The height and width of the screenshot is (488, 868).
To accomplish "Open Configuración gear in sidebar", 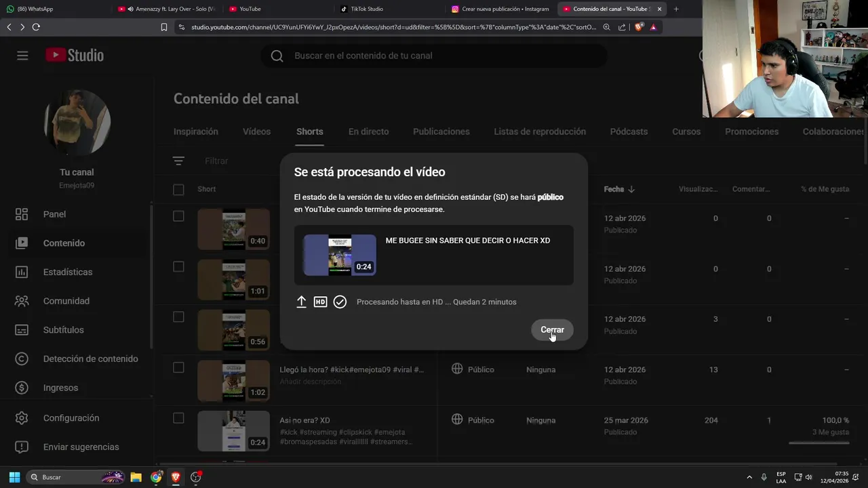I will tap(22, 418).
